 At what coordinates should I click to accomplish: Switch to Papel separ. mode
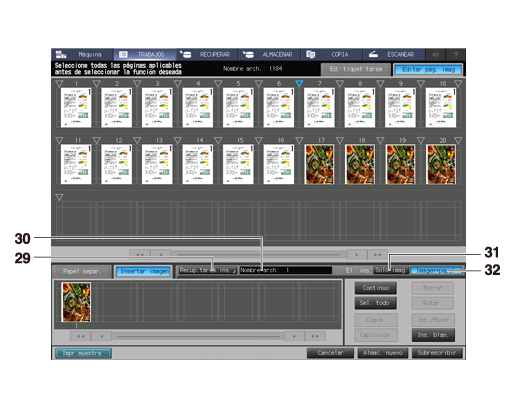point(81,271)
